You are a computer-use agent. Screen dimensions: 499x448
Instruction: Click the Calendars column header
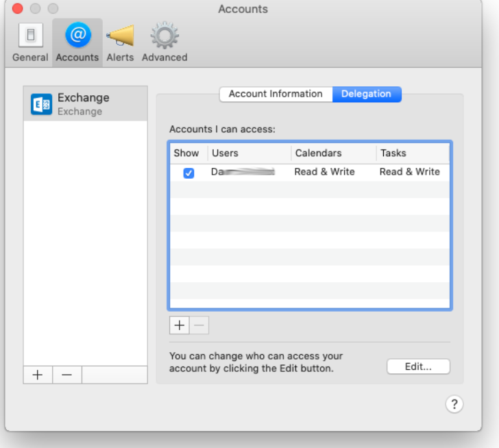pos(334,153)
